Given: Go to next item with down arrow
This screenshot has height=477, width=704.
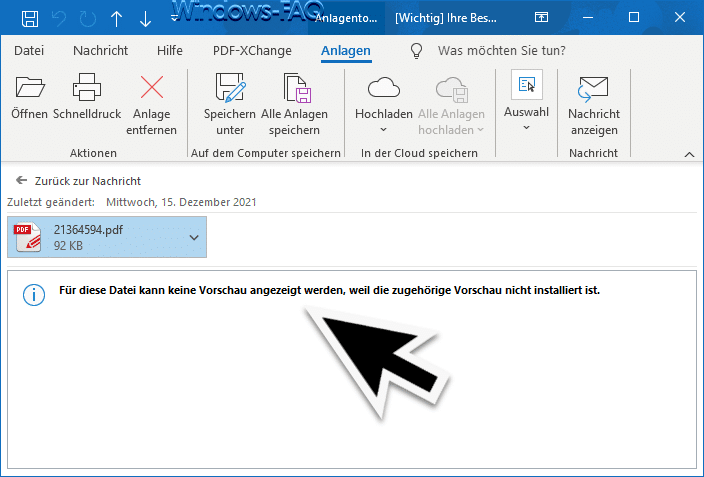Looking at the screenshot, I should pos(146,18).
